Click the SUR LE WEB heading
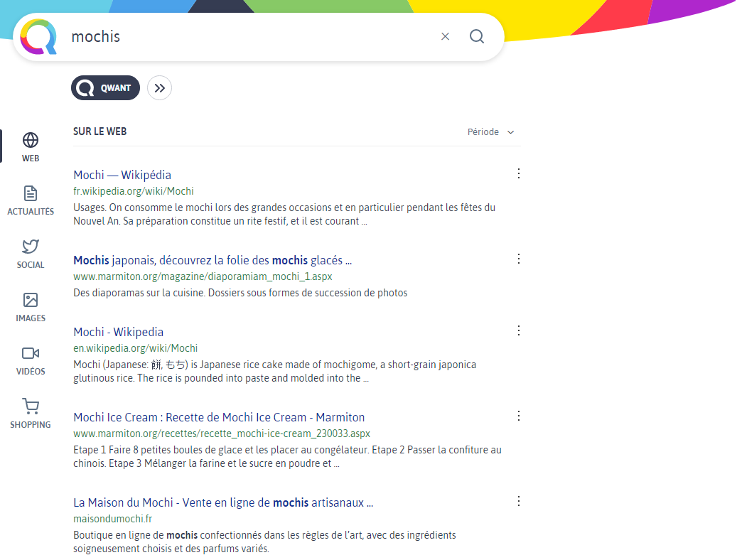This screenshot has height=560, width=737. point(99,131)
